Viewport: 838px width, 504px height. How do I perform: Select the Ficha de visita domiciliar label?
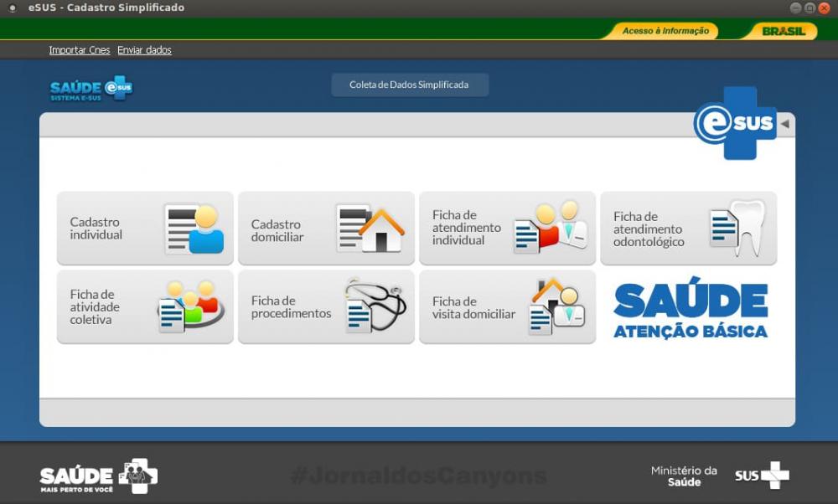pos(473,307)
